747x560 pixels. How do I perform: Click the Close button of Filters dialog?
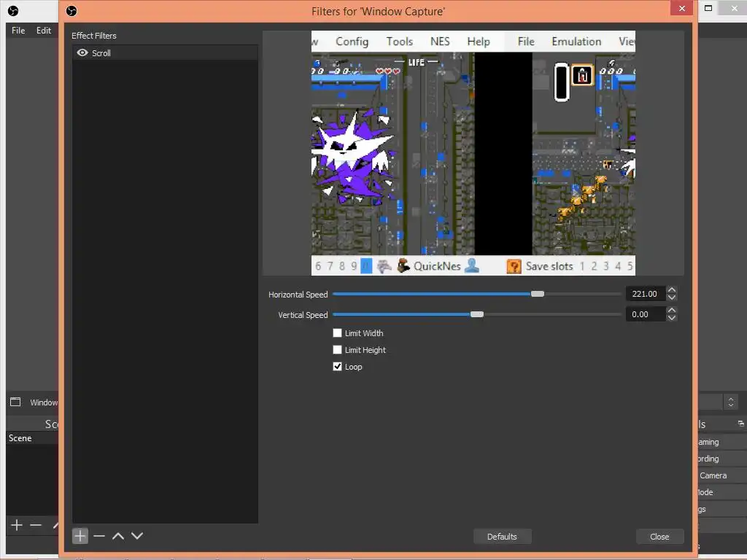[x=659, y=536]
